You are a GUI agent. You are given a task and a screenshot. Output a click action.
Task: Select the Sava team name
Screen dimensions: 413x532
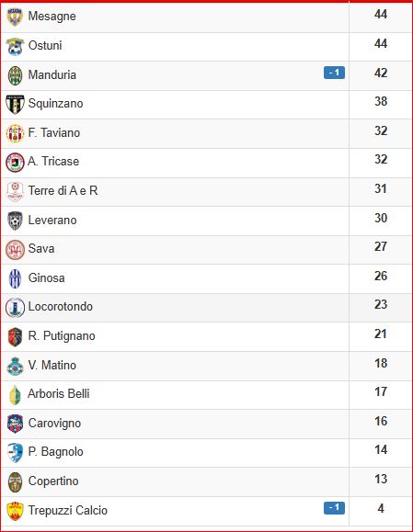click(x=41, y=248)
